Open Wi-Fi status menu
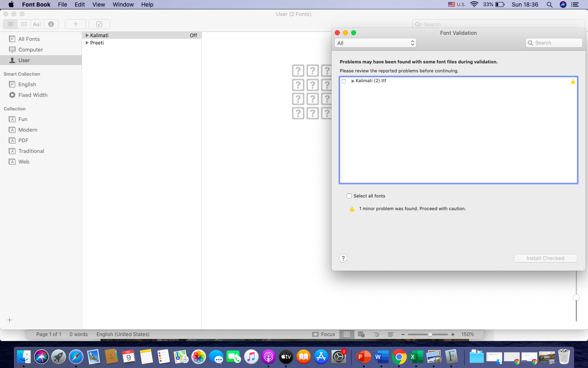588x368 pixels. pos(474,4)
